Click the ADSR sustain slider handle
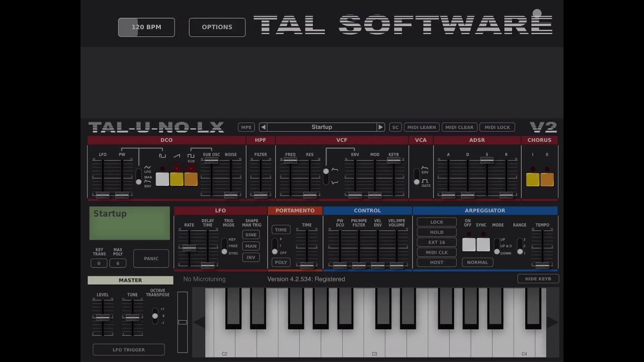 pyautogui.click(x=487, y=160)
